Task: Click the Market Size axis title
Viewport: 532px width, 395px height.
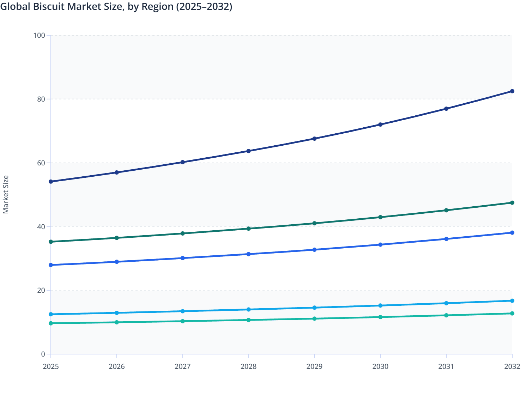Action: click(x=6, y=192)
